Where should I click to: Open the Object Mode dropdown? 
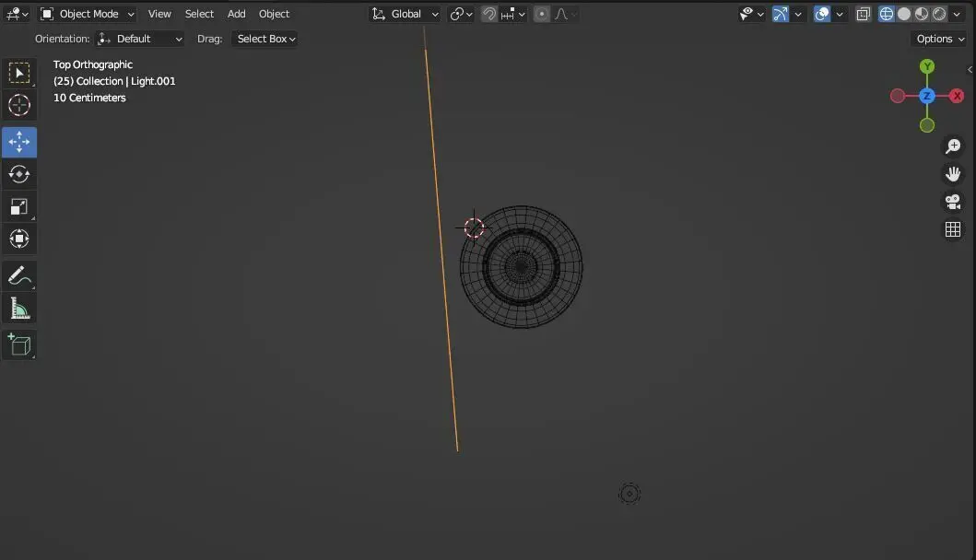(88, 14)
